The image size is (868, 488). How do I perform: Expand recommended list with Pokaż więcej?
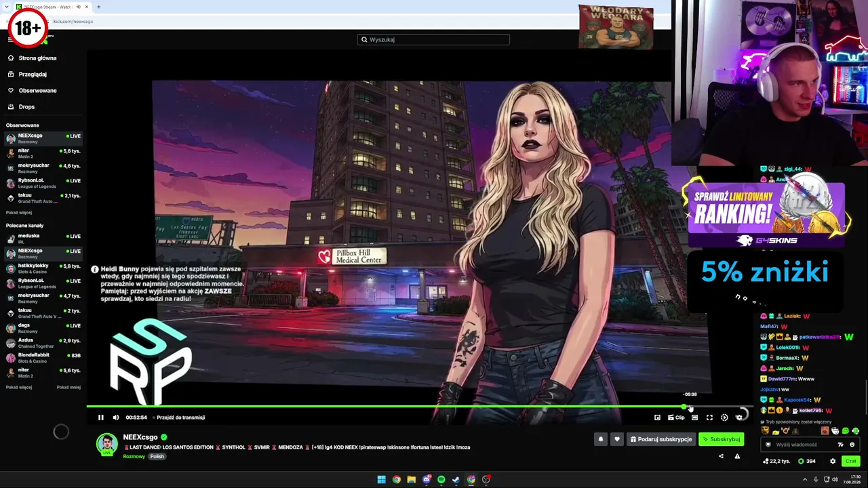click(x=19, y=388)
